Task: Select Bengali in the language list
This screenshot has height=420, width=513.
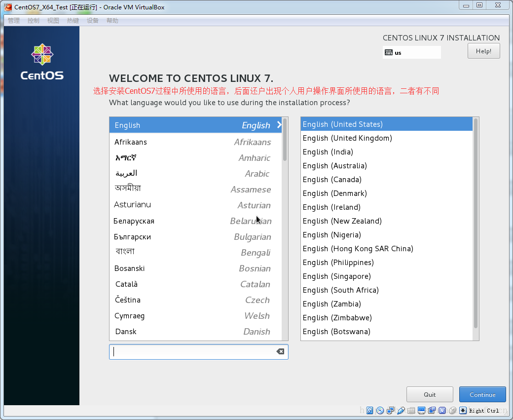Action: tap(195, 252)
